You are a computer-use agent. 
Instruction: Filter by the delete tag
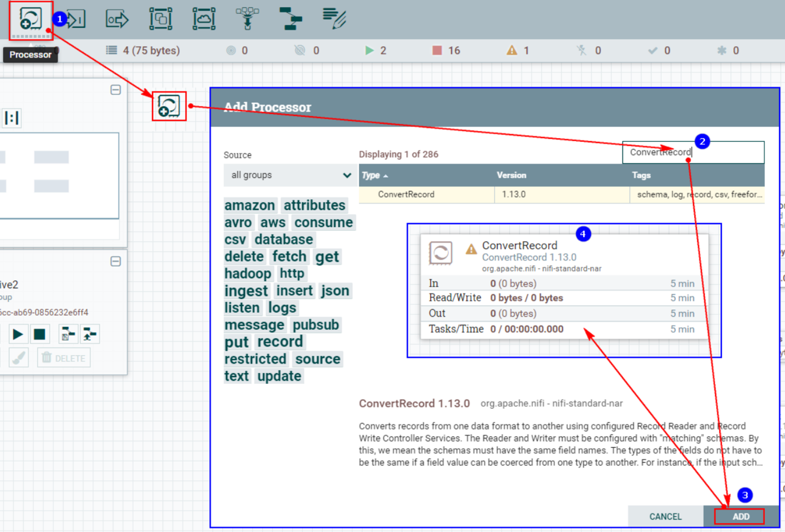(x=244, y=257)
